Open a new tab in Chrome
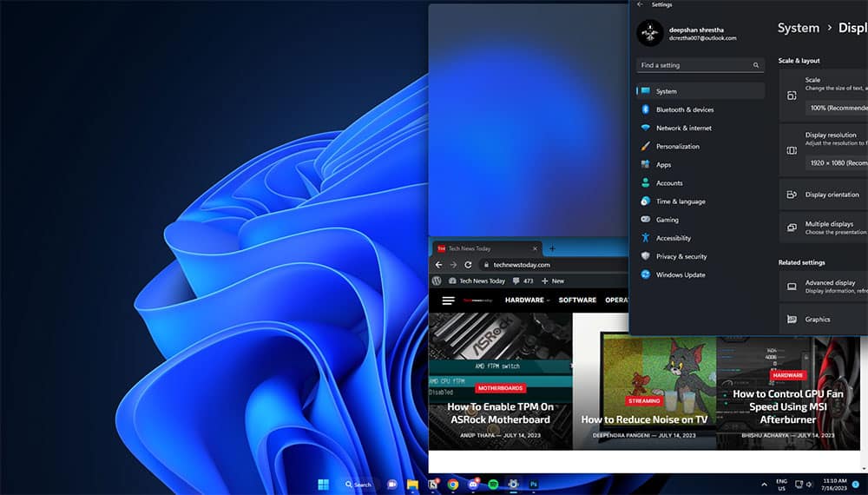 pos(552,248)
